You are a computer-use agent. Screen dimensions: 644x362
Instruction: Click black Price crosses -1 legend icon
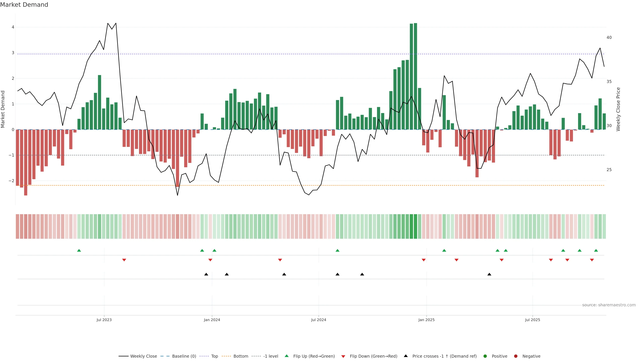tap(406, 356)
